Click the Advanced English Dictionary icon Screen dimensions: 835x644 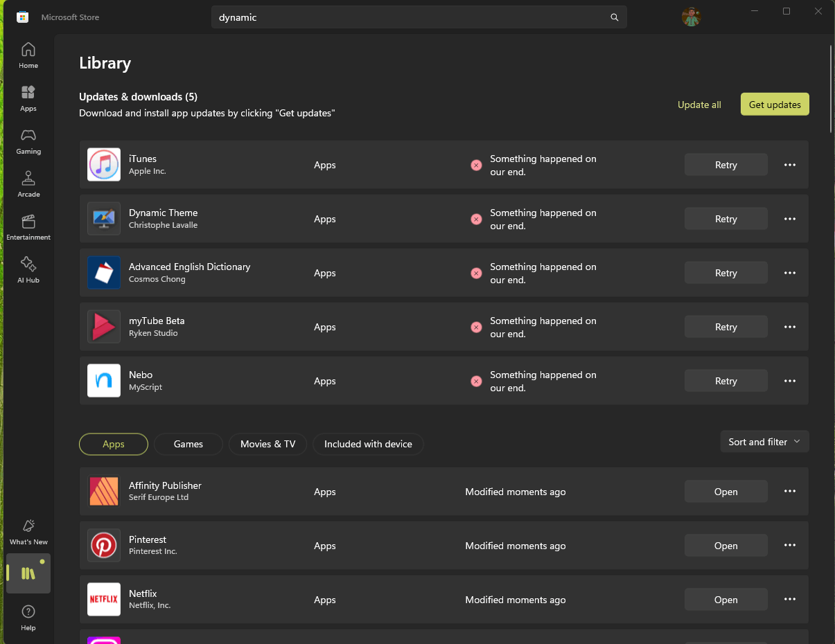click(104, 273)
